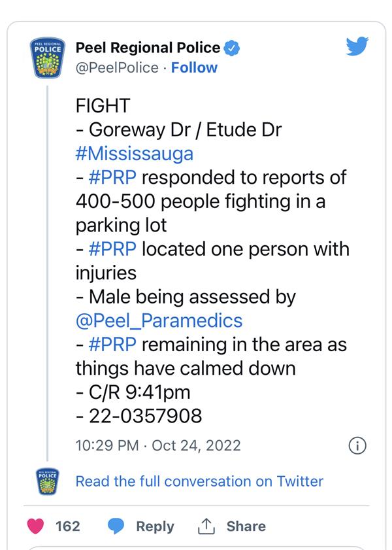Click the Peel Regional Police display name
The image size is (392, 550).
148,48
